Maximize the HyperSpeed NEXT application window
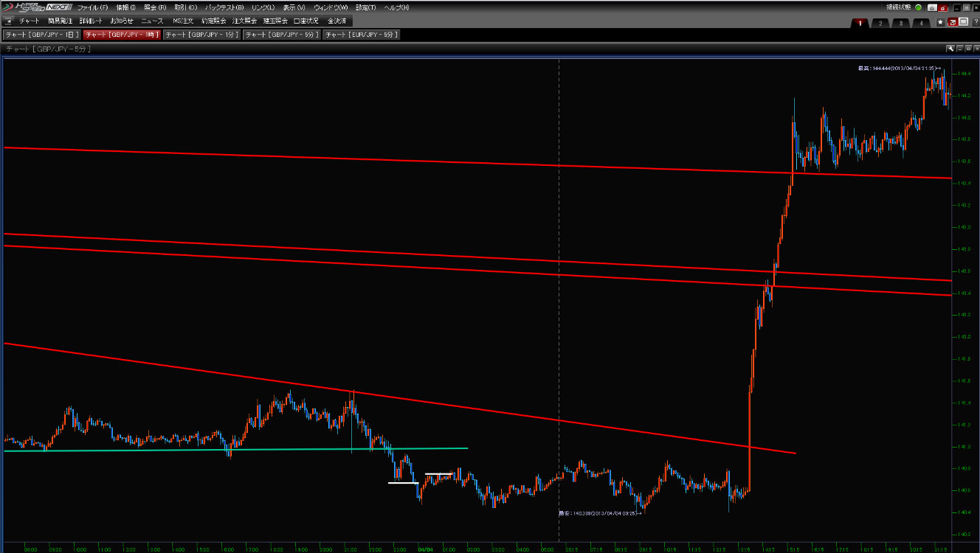Screen dimensions: 980x553 [x=966, y=7]
